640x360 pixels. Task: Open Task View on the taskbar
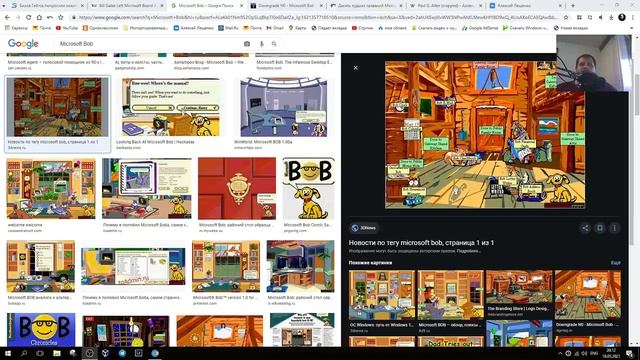point(40,353)
